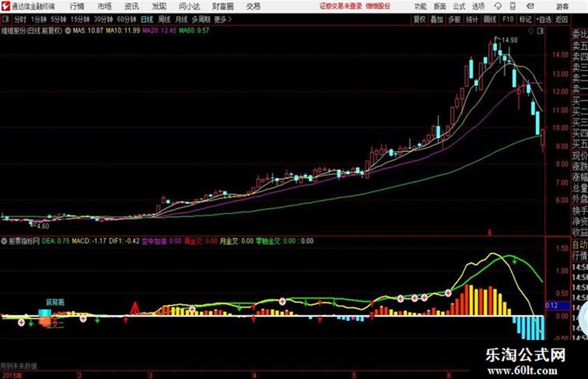Click the 多股 toolbar button
Image resolution: width=588 pixels, height=379 pixels.
[x=454, y=19]
